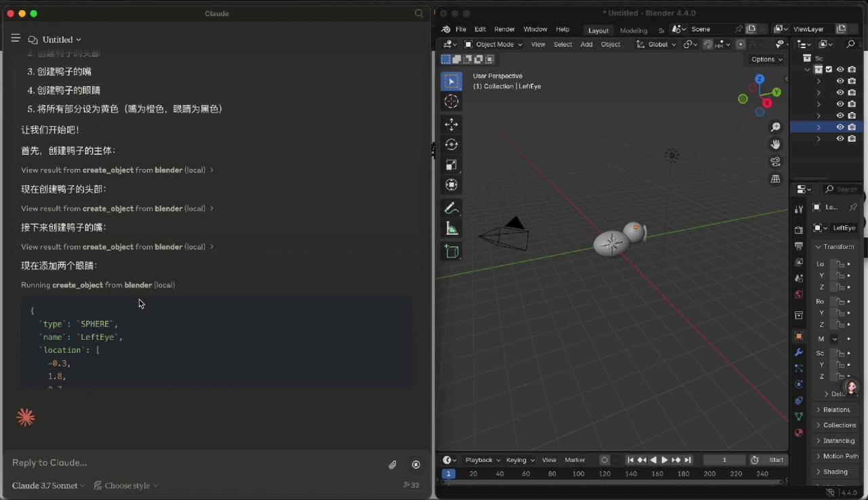Open the Choose style dropdown in Claude

[x=126, y=485]
